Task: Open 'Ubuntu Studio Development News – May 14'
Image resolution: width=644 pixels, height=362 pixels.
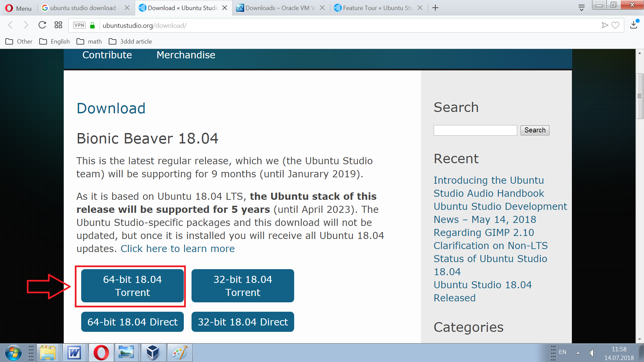Action: click(x=500, y=213)
